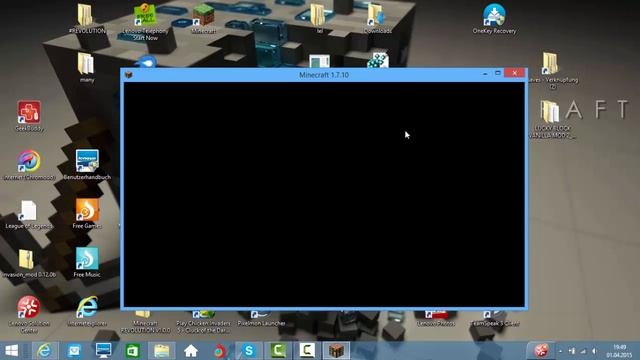The image size is (640, 360).
Task: Launch Lenovo Telephony Start Now shortcut
Action: pos(145,21)
